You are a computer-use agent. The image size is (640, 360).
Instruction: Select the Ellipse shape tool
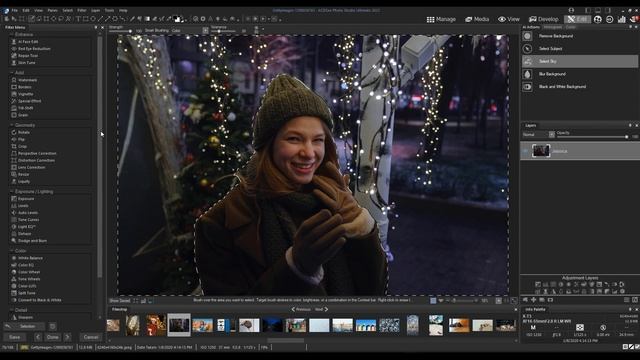click(93, 19)
